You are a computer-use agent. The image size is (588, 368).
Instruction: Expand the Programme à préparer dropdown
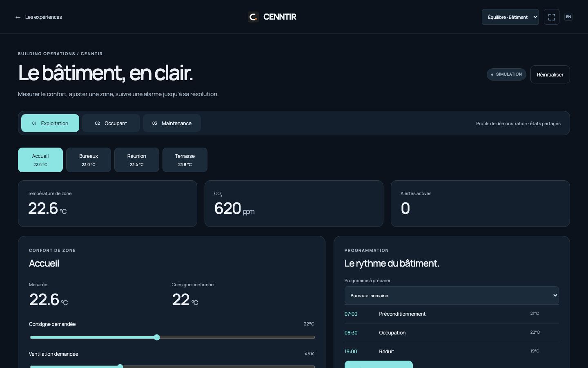pyautogui.click(x=452, y=295)
